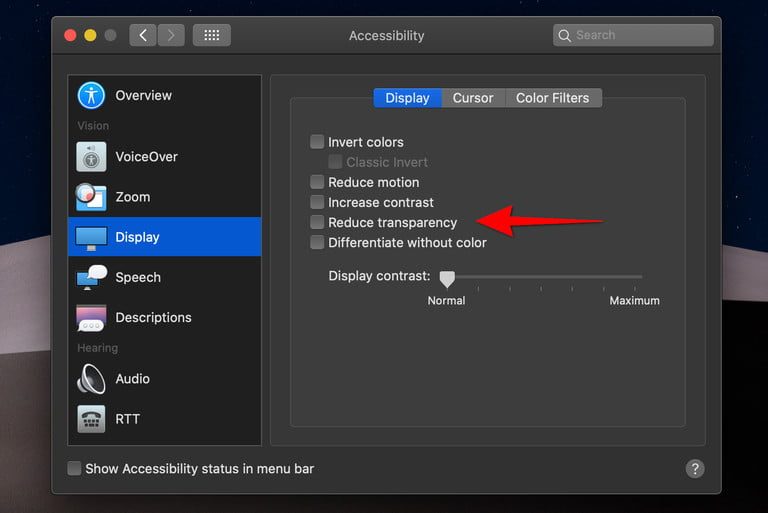The height and width of the screenshot is (513, 768).
Task: Check Show Accessibility status in menu bar
Action: [74, 468]
